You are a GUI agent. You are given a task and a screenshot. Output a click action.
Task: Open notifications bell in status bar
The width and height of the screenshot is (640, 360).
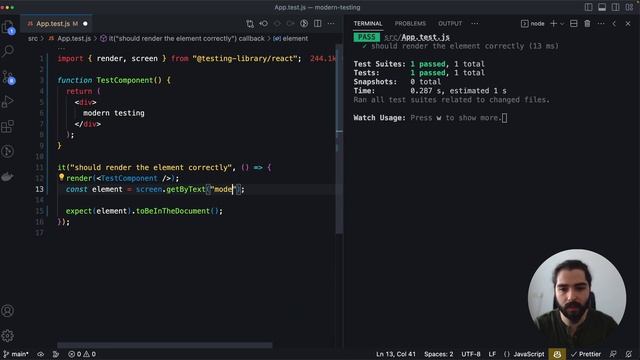coord(629,354)
